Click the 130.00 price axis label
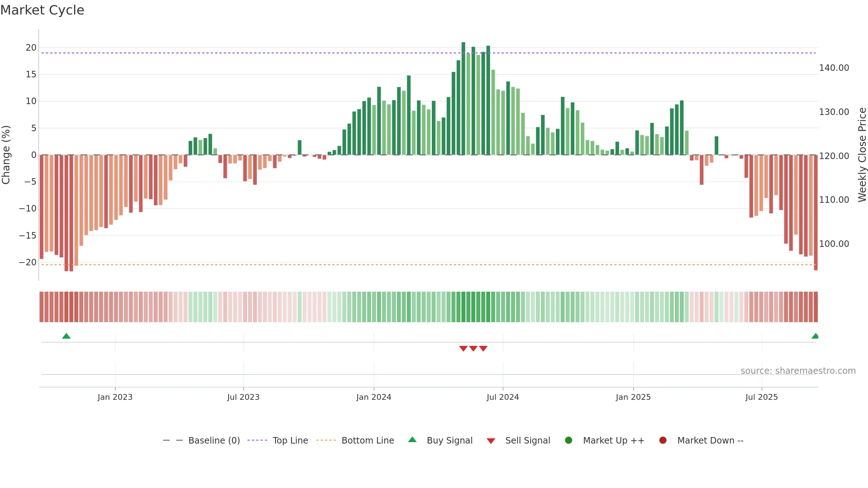The image size is (868, 488). [x=834, y=112]
